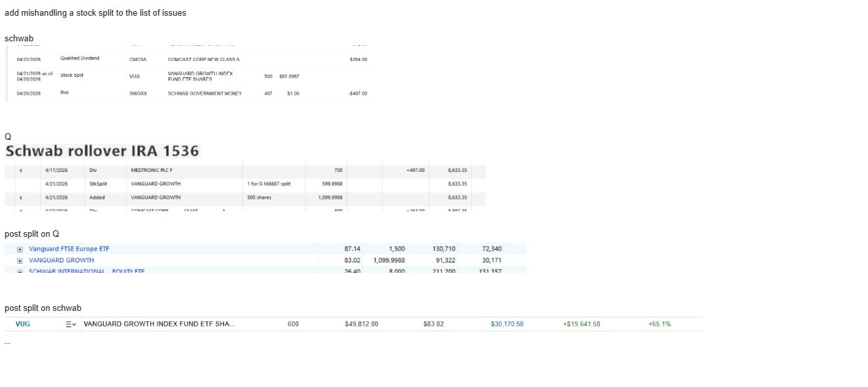Click the 'post split on schwab' line
Image resolution: width=868 pixels, height=387 pixels.
[x=43, y=308]
